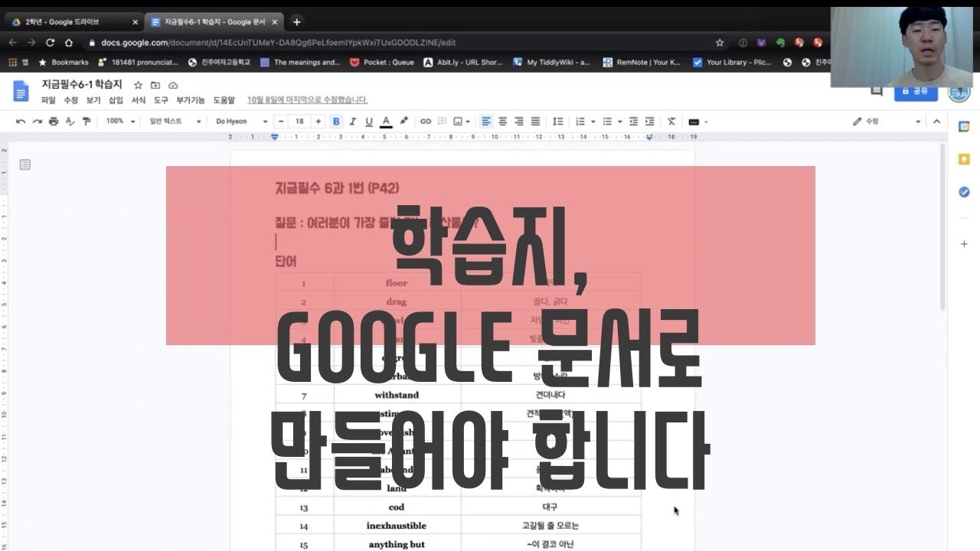Click the Redo arrow in the toolbar
Viewport: 980px width, 551px height.
pos(37,121)
